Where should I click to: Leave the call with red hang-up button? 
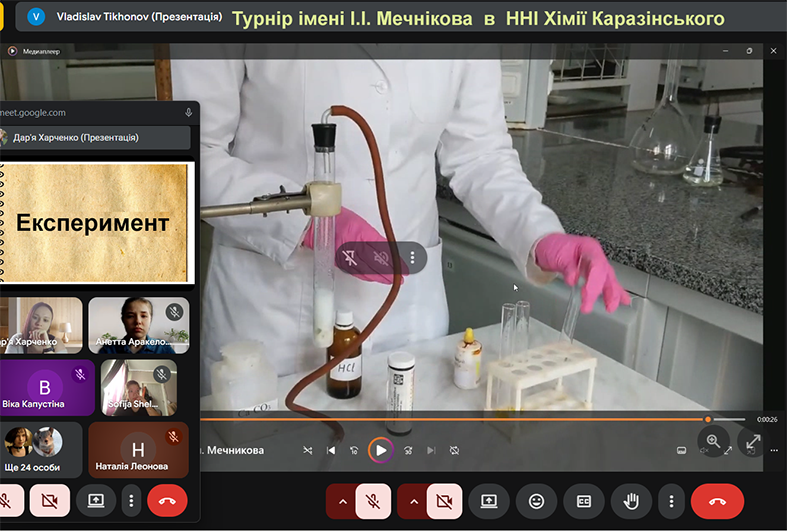[x=717, y=500]
